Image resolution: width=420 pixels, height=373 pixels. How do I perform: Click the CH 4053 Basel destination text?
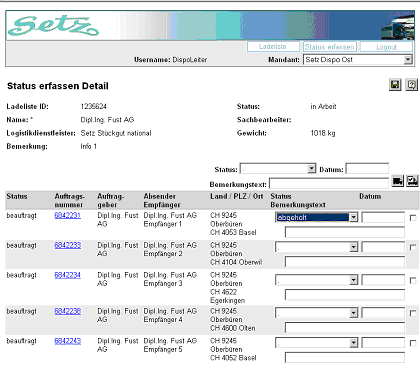(233, 232)
